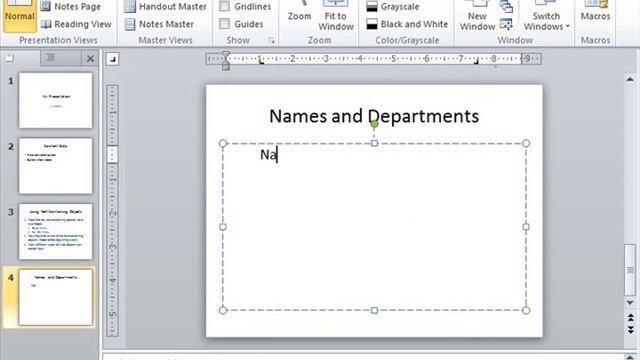Open the Show group dialog launcher
This screenshot has height=360, width=640.
271,40
